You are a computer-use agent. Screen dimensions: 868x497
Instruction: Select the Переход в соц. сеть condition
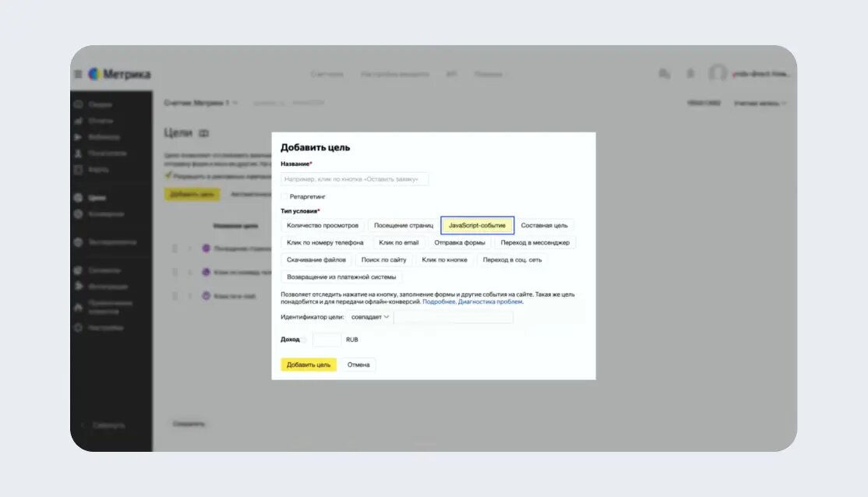click(x=512, y=259)
